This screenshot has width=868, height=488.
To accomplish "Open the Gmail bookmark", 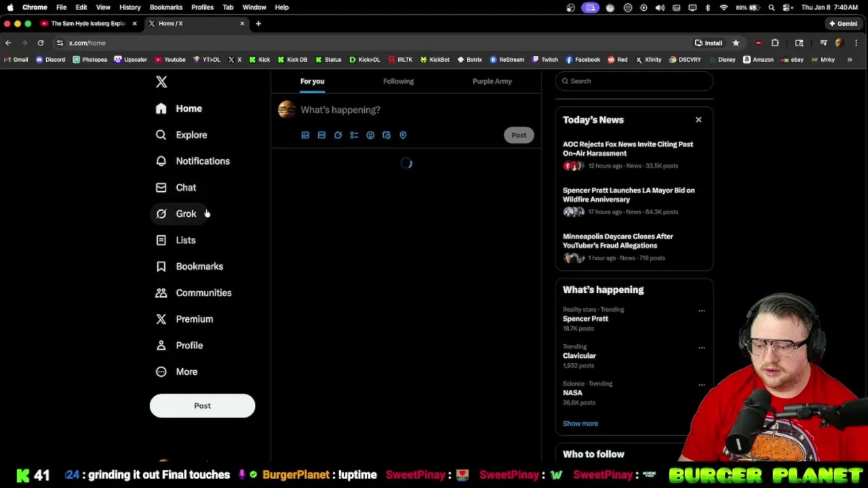I will click(x=16, y=60).
